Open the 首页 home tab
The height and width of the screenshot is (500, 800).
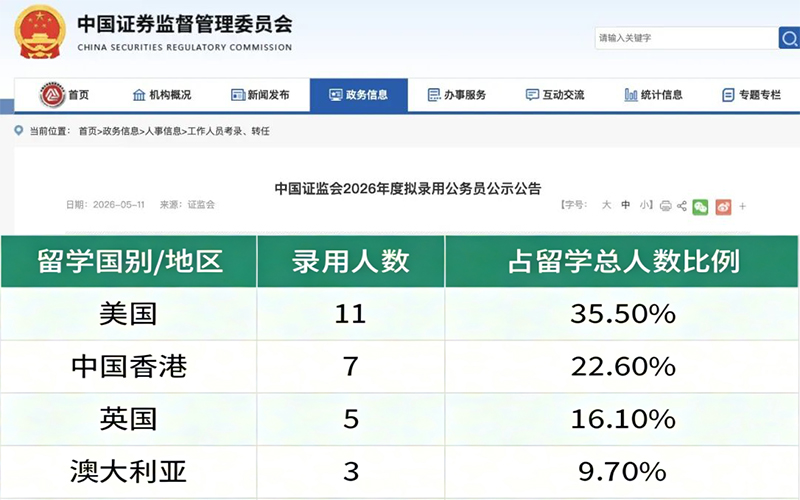[64, 95]
